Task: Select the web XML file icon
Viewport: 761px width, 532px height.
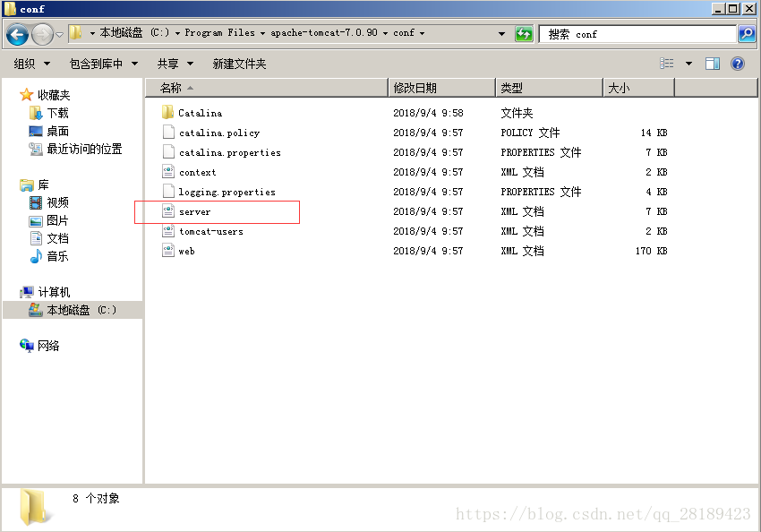Action: pos(168,251)
